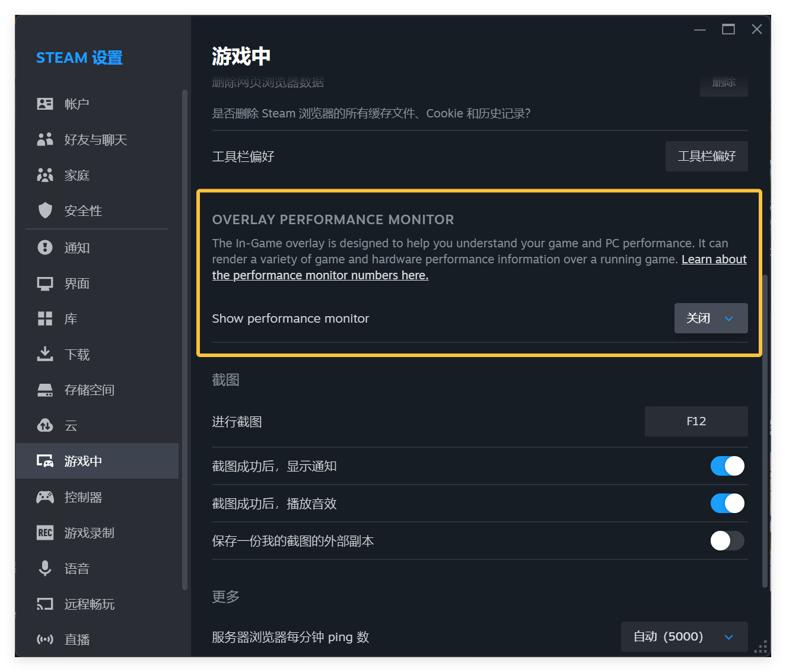Click the sidebar scrollbar
Viewport: 786px width, 672px height.
[x=184, y=340]
